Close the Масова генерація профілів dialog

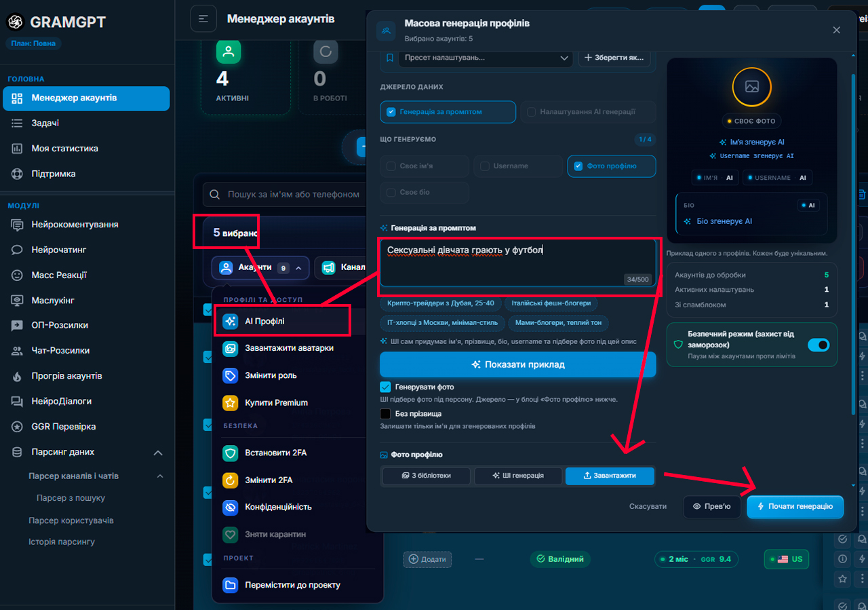point(836,30)
